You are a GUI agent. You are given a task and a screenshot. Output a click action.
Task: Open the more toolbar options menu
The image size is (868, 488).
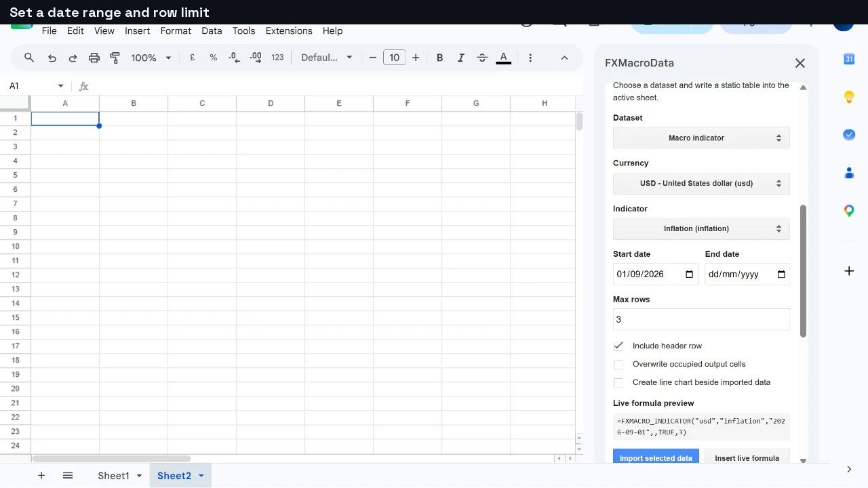[x=530, y=58]
